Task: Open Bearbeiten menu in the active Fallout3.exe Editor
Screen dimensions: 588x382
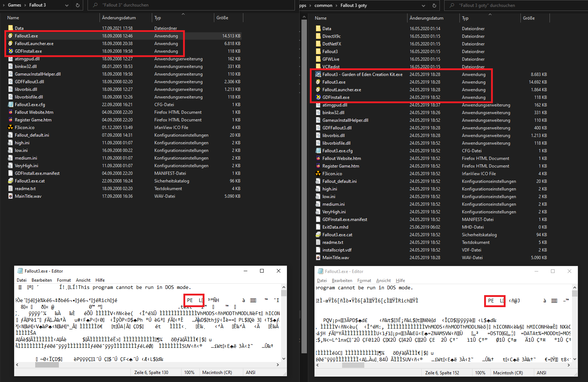Action: (x=42, y=280)
